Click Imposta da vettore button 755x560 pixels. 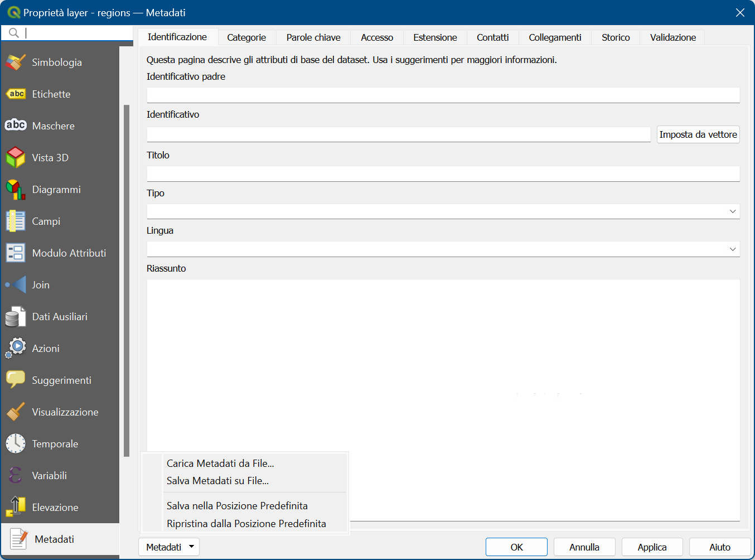698,134
